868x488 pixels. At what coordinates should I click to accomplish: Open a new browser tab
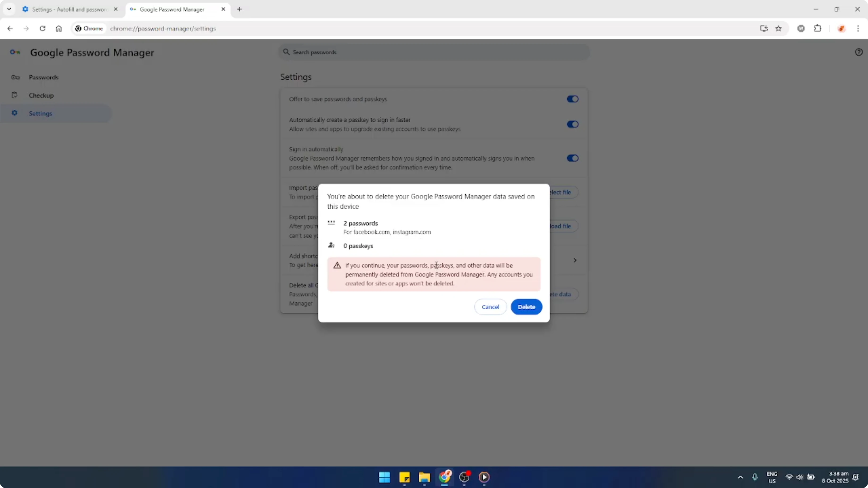(240, 9)
